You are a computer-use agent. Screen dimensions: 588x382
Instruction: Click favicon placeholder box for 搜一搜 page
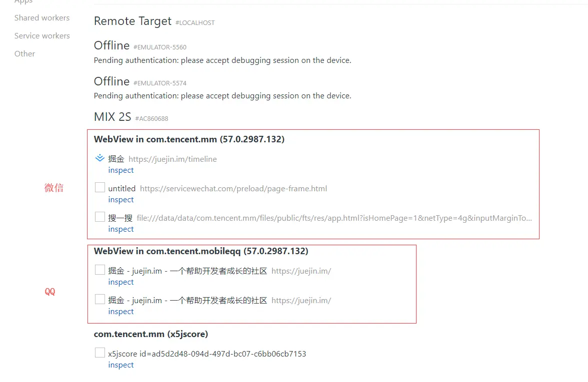pos(100,217)
